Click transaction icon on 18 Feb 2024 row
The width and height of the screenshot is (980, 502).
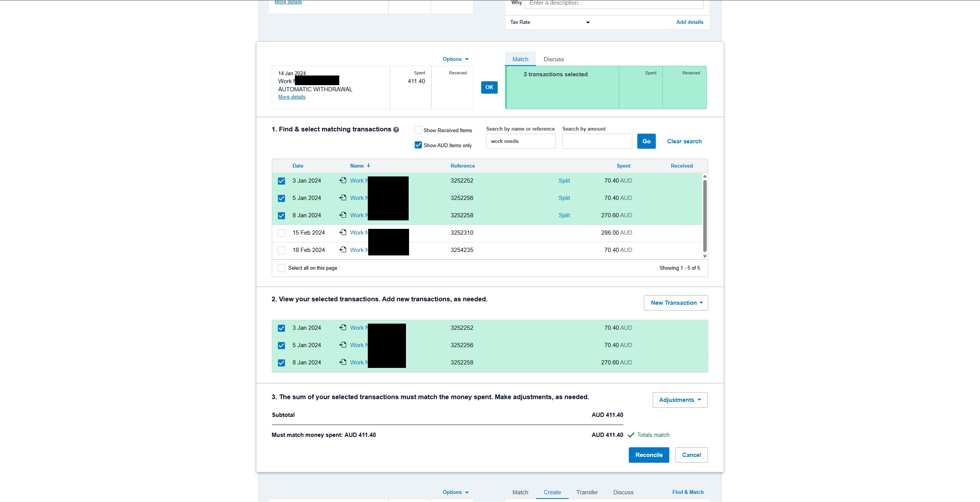pyautogui.click(x=343, y=250)
